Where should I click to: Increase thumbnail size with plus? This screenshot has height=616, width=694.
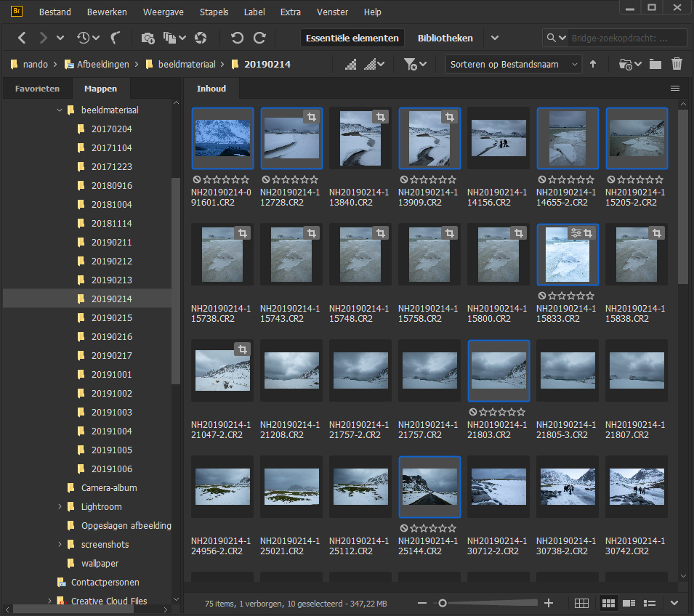point(549,603)
